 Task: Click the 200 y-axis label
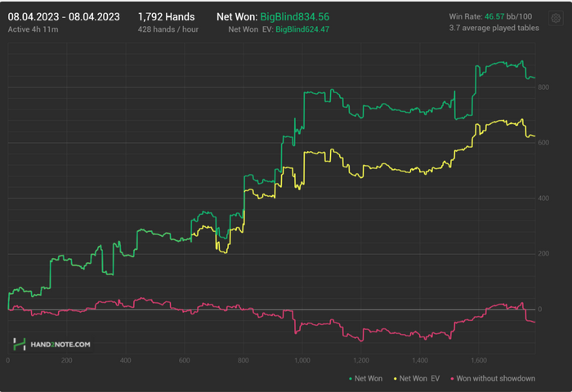point(543,254)
